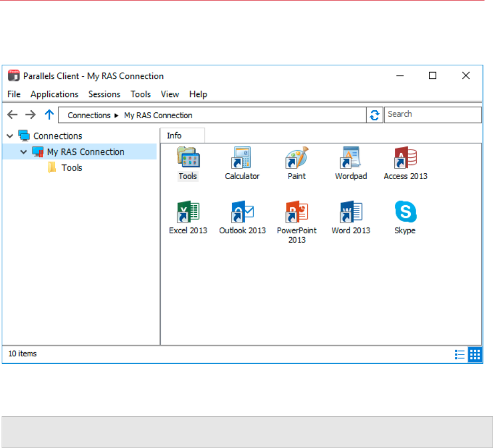Close the Parallels Client window
Viewport: 493px width, 448px height.
(466, 76)
